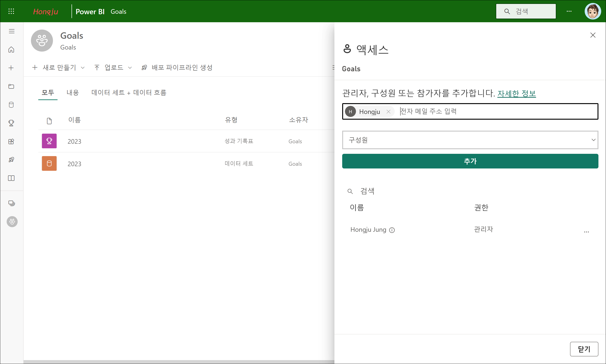Image resolution: width=606 pixels, height=364 pixels.
Task: Open Deployment pipelines rocket icon in sidebar
Action: pyautogui.click(x=11, y=160)
